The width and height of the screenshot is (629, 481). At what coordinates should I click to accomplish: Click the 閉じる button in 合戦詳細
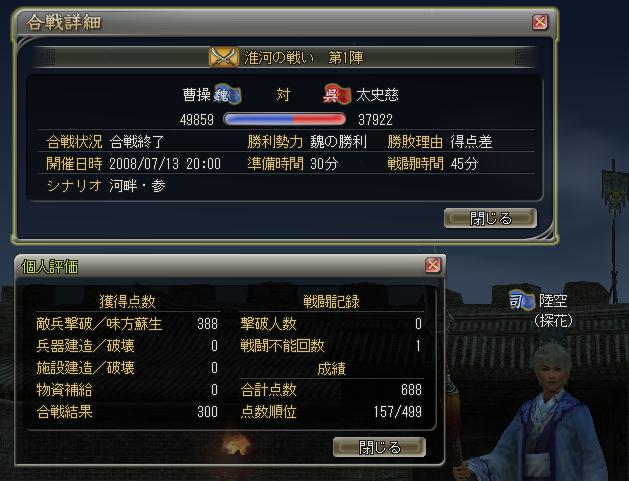point(490,218)
